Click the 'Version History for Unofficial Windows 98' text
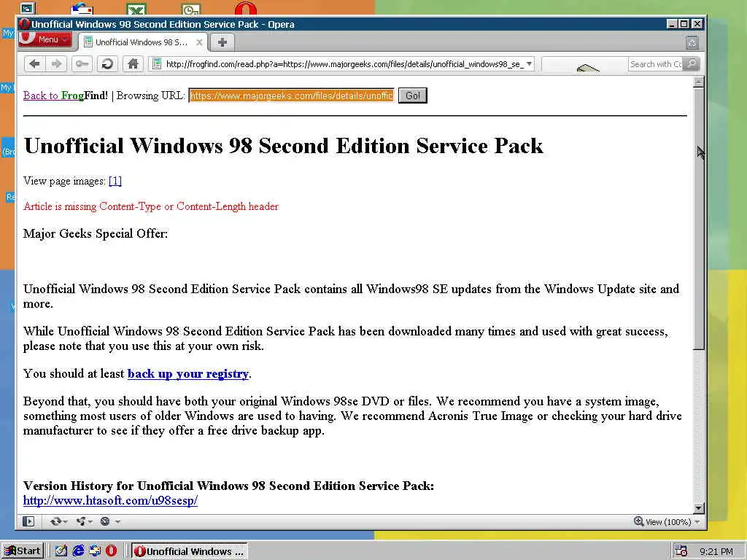This screenshot has width=747, height=560. click(228, 486)
